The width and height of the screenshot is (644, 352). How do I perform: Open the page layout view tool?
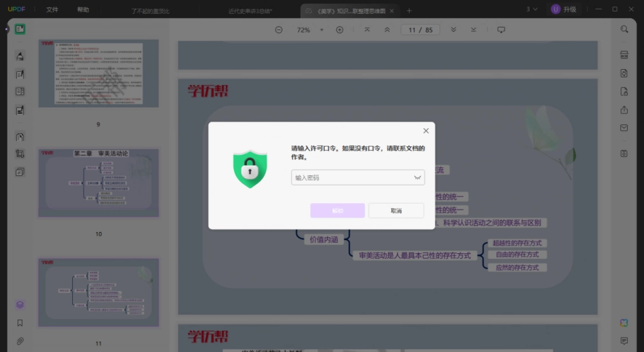coord(19,92)
